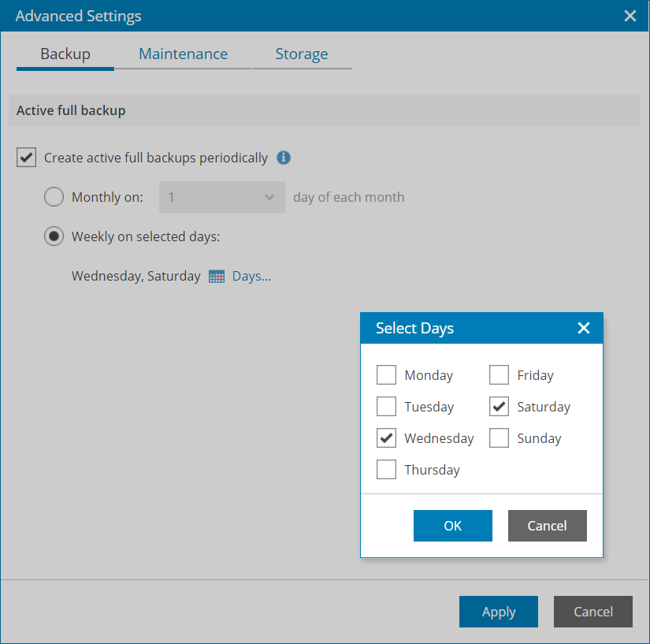Screen dimensions: 650x644
Task: Select the Monthly on radio button
Action: tap(54, 197)
